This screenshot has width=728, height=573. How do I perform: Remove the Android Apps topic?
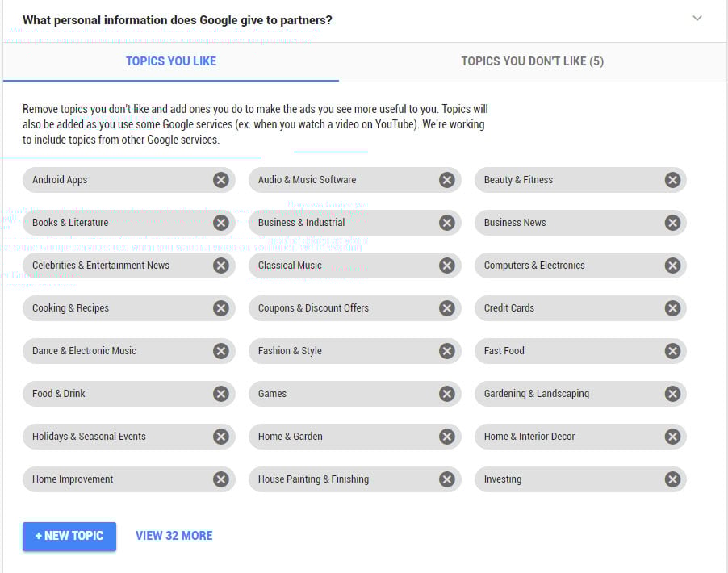[x=220, y=180]
